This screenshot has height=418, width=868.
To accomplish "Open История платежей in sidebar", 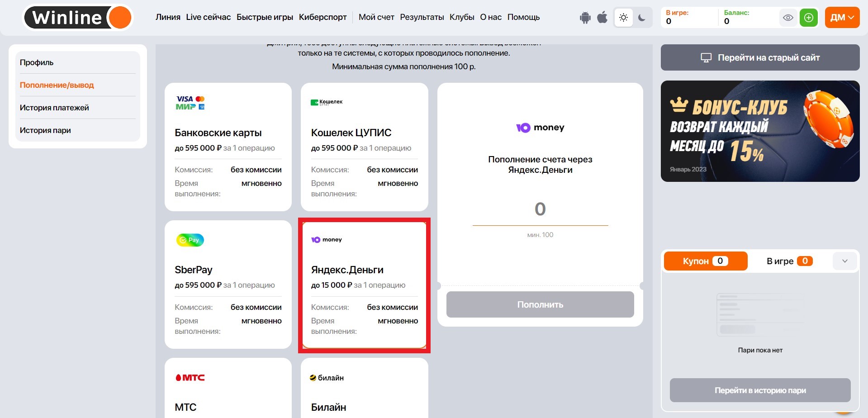I will [54, 108].
